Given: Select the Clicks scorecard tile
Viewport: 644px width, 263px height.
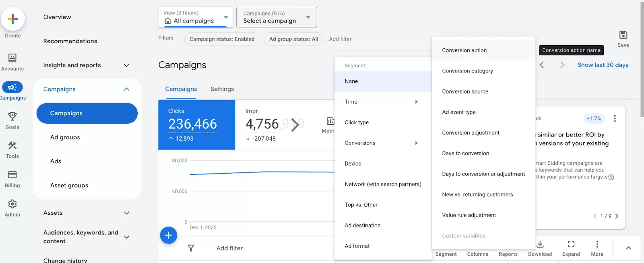Looking at the screenshot, I should pyautogui.click(x=197, y=125).
